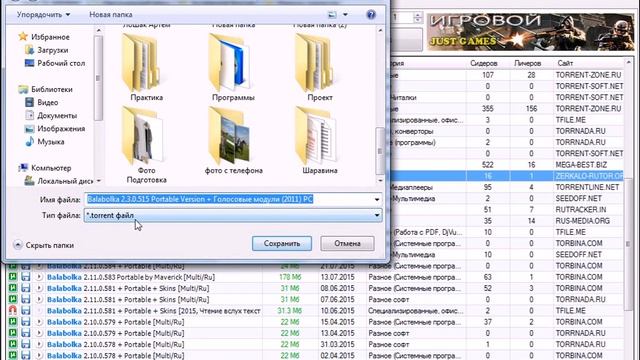Open the Видео library
The width and height of the screenshot is (640, 360).
[x=42, y=102]
